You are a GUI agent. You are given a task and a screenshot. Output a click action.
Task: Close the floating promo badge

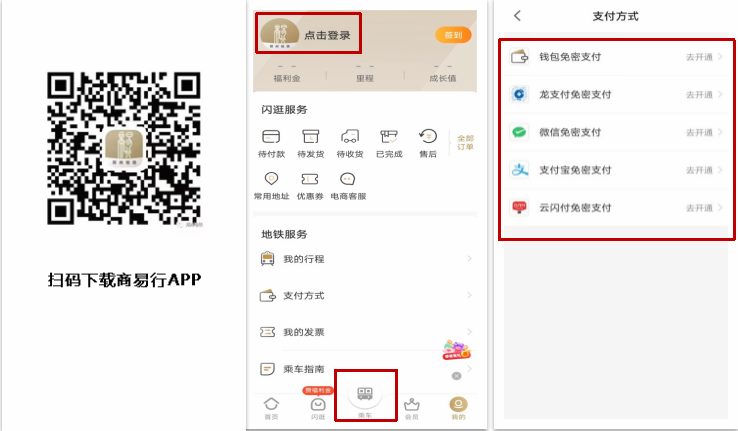coord(456,376)
